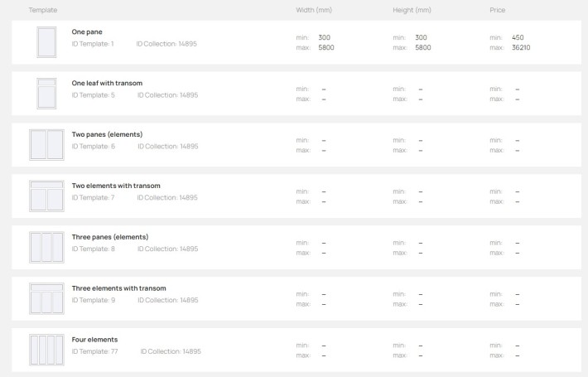Screen dimensions: 588x377
Task: Click the Four elements template icon
Action: [46, 350]
